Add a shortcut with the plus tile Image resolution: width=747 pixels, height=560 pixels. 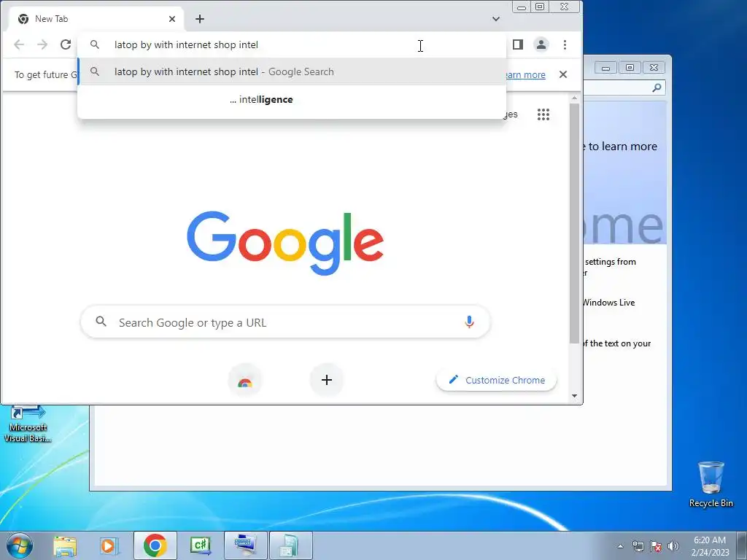[327, 380]
